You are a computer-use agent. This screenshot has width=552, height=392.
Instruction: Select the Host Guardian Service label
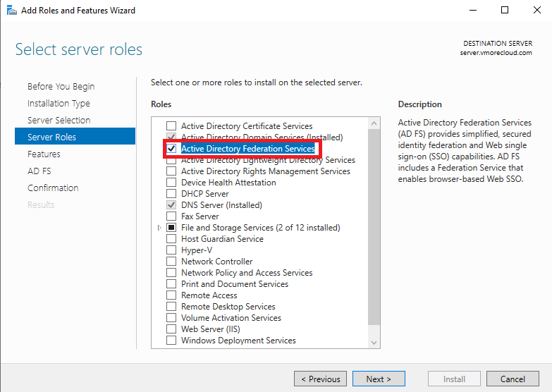click(222, 239)
